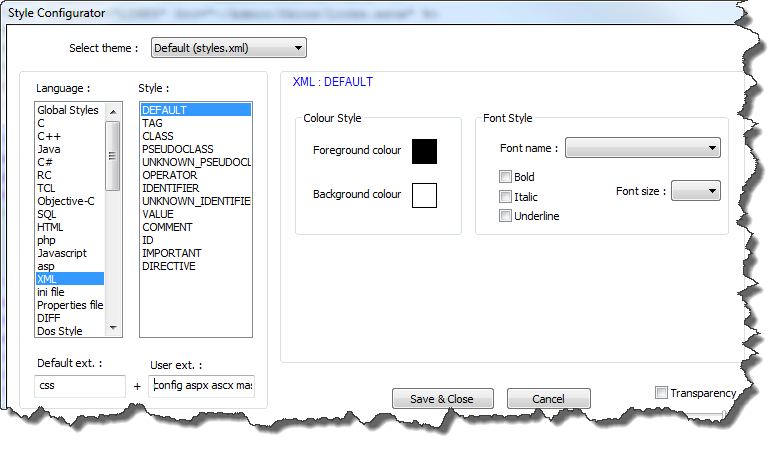Choose Javascript from the Language list

pos(61,253)
